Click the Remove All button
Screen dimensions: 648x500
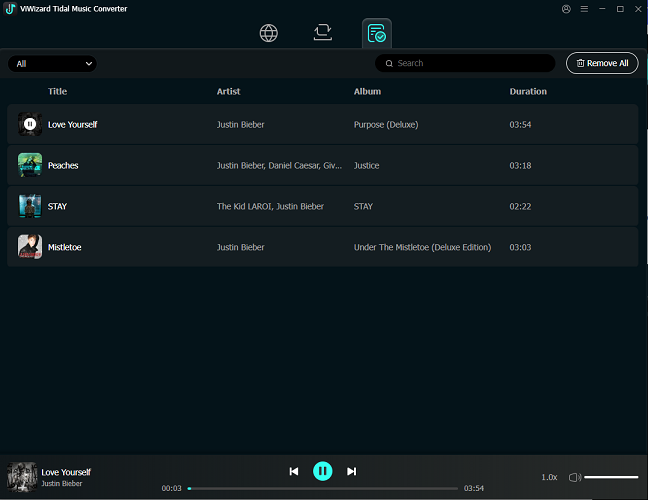[602, 63]
